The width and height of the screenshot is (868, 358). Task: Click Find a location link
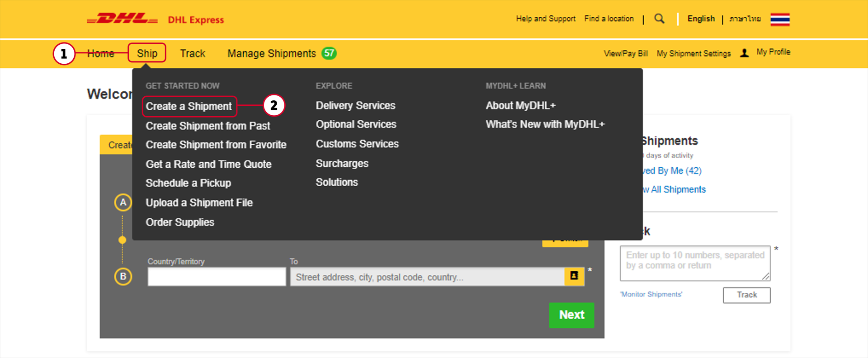coord(609,19)
